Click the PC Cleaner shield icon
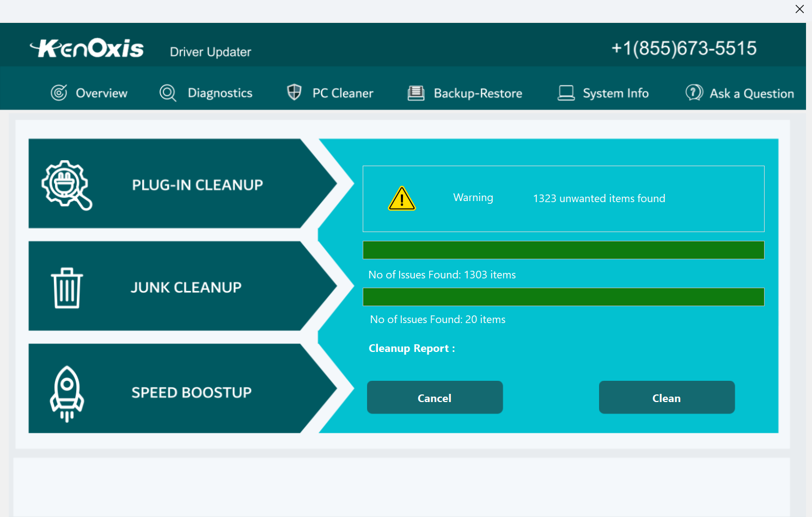Viewport: 812px width, 517px height. [294, 93]
